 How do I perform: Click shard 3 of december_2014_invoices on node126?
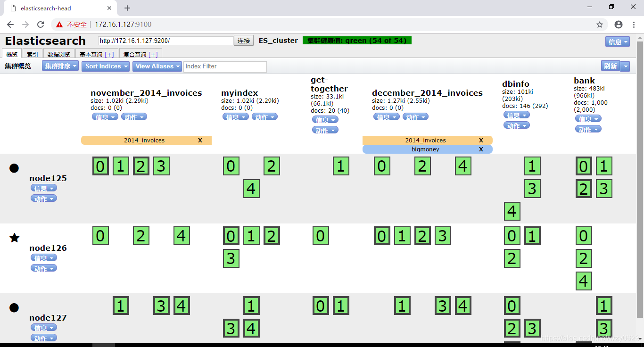443,236
